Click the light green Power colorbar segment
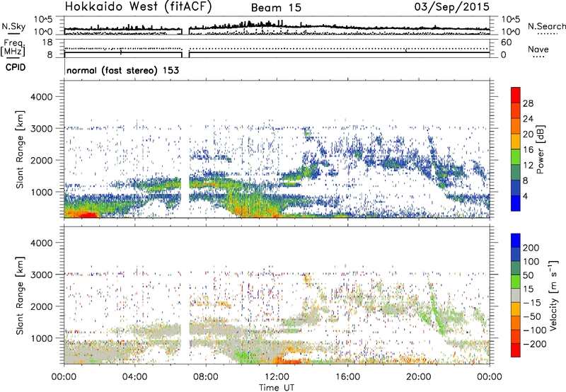566x392 pixels. tap(516, 157)
